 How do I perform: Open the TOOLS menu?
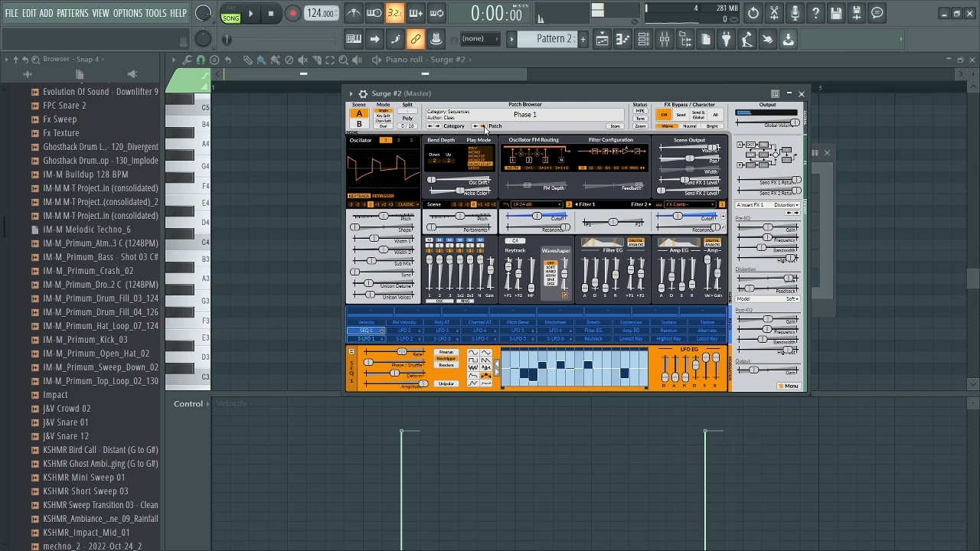click(155, 14)
